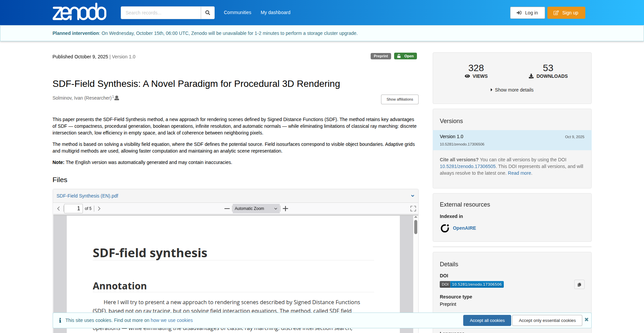Collapse the SDF-Field Synthesis file preview

coord(412,196)
